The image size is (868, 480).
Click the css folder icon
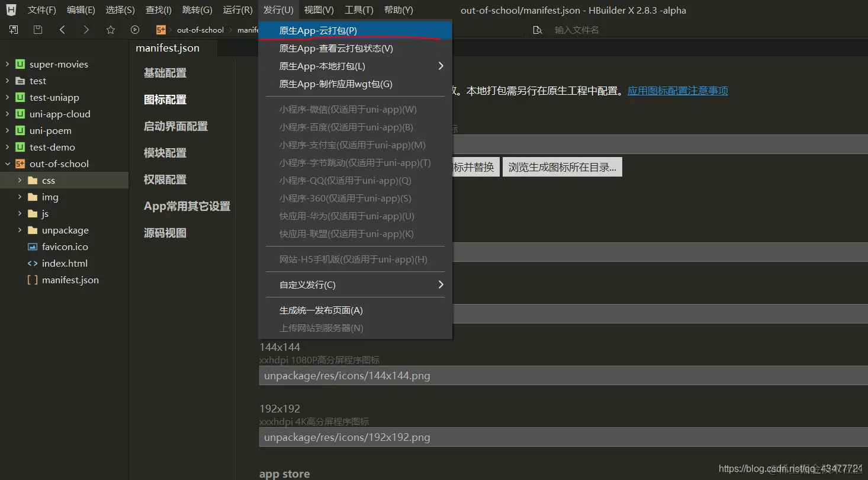point(33,180)
